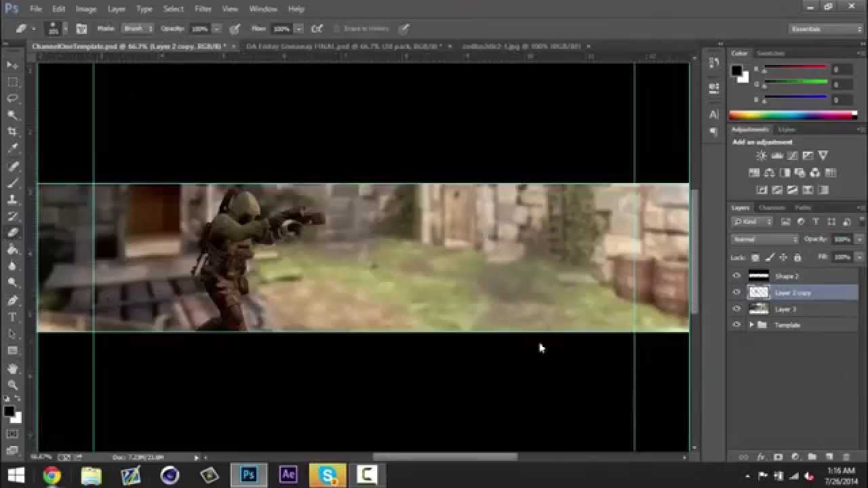Open the Window menu
This screenshot has height=488, width=868.
pyautogui.click(x=263, y=9)
